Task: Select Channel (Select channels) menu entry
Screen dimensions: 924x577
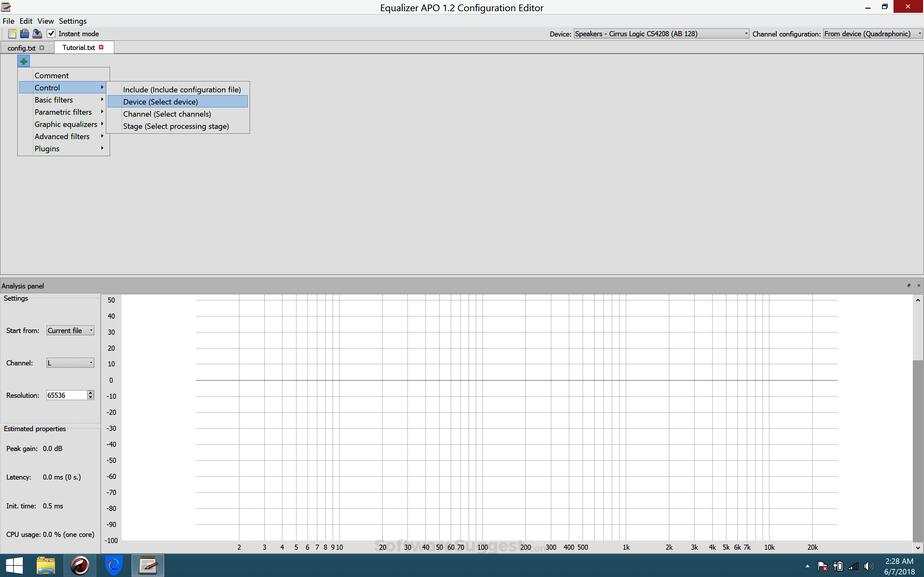Action: [167, 114]
